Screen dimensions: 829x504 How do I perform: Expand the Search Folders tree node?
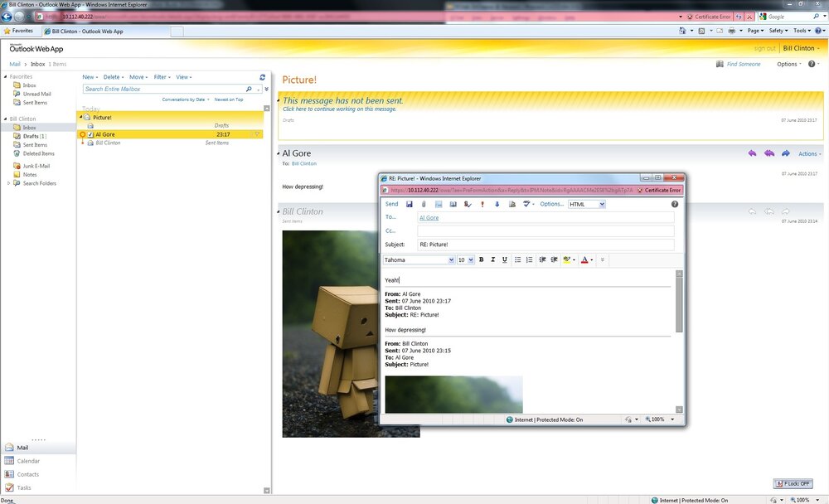tap(8, 183)
